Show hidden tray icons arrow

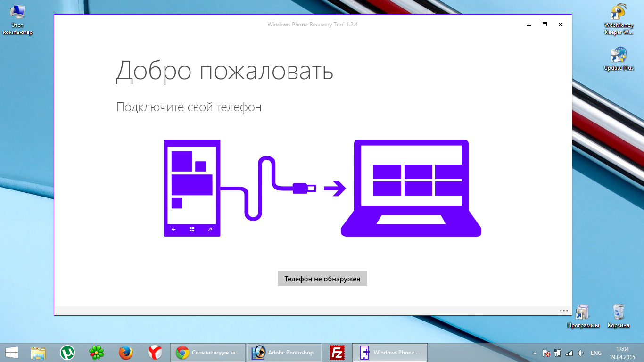pos(535,353)
